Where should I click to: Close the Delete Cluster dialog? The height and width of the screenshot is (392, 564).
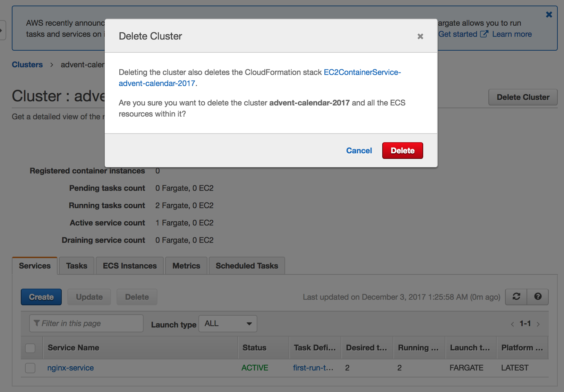point(420,36)
